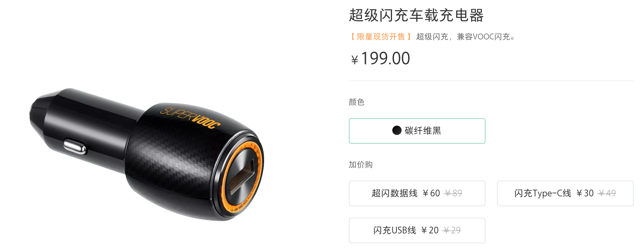This screenshot has height=249, width=644.
Task: Add 闪充Type-C线 ¥30 add-on
Action: point(565,193)
